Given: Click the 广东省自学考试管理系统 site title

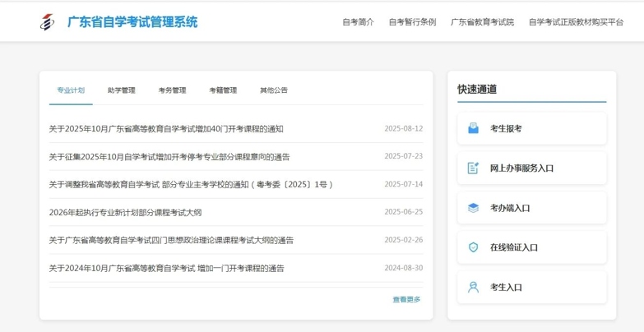Looking at the screenshot, I should (x=132, y=22).
